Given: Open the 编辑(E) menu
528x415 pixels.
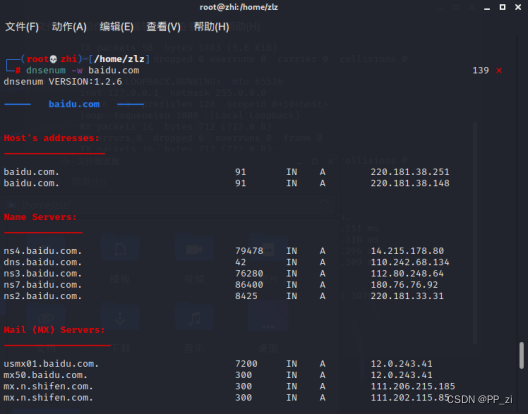Looking at the screenshot, I should pyautogui.click(x=117, y=27).
